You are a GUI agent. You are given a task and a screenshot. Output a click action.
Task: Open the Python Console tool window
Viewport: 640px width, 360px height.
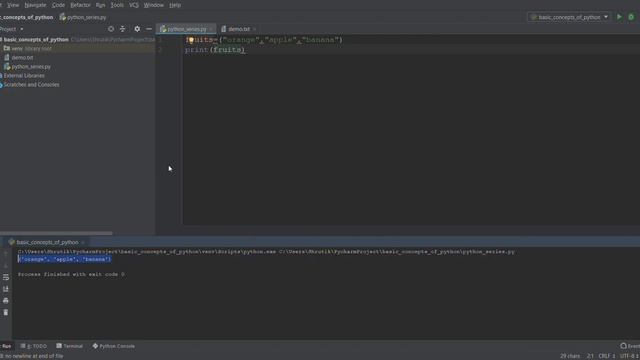tap(113, 346)
